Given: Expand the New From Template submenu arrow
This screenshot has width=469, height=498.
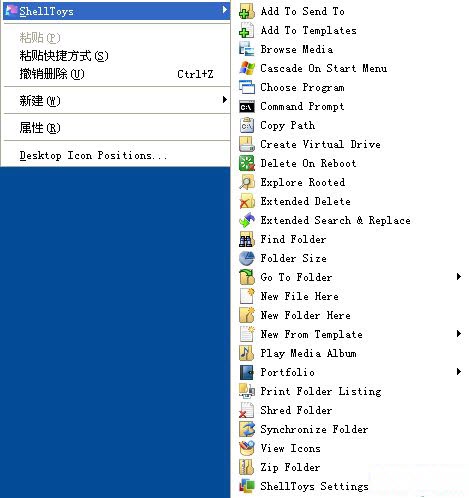Looking at the screenshot, I should pos(459,334).
